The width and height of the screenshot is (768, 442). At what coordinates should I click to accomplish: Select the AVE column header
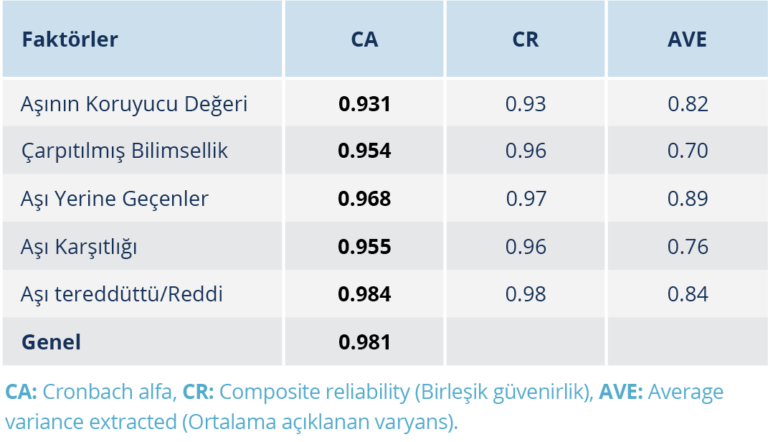coord(687,41)
